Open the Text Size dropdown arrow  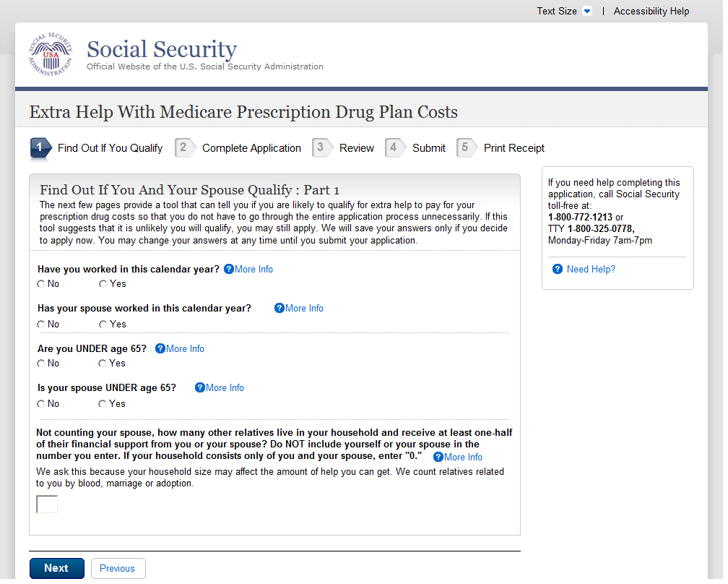tap(587, 11)
